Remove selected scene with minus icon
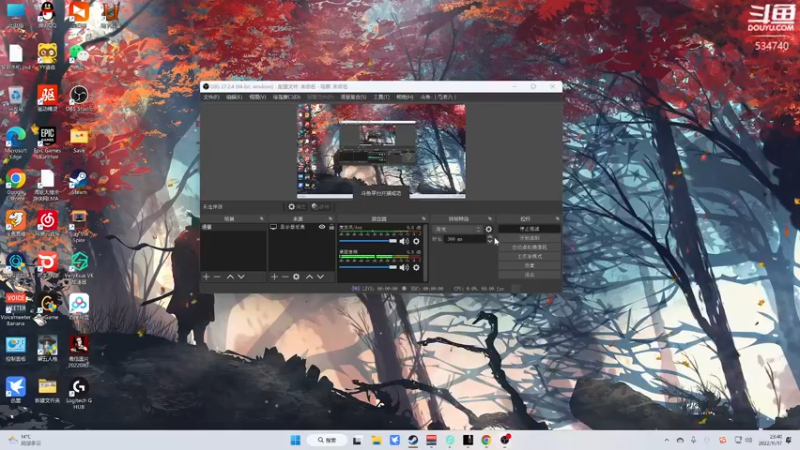800x450 pixels. 217,277
